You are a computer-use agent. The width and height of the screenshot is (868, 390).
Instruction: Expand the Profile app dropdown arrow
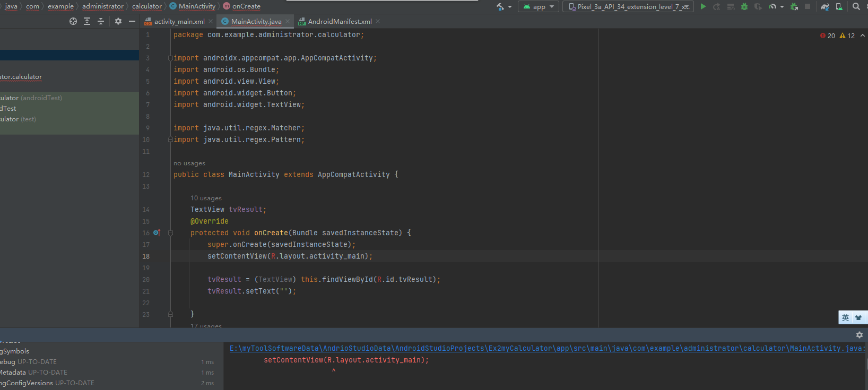782,7
